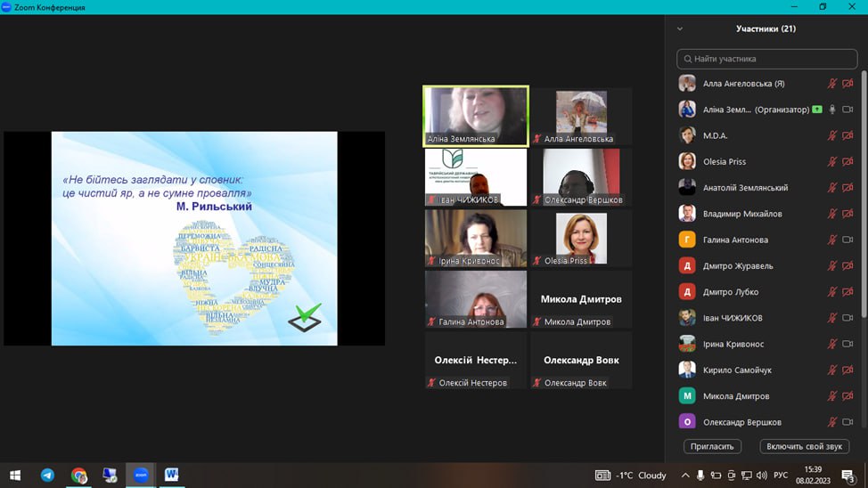Open notification center in taskbar
Image resolution: width=868 pixels, height=488 pixels.
click(848, 476)
